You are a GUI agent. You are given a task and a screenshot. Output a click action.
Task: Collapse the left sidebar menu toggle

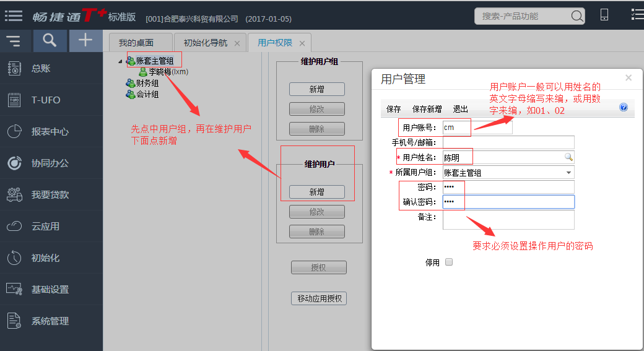(14, 41)
